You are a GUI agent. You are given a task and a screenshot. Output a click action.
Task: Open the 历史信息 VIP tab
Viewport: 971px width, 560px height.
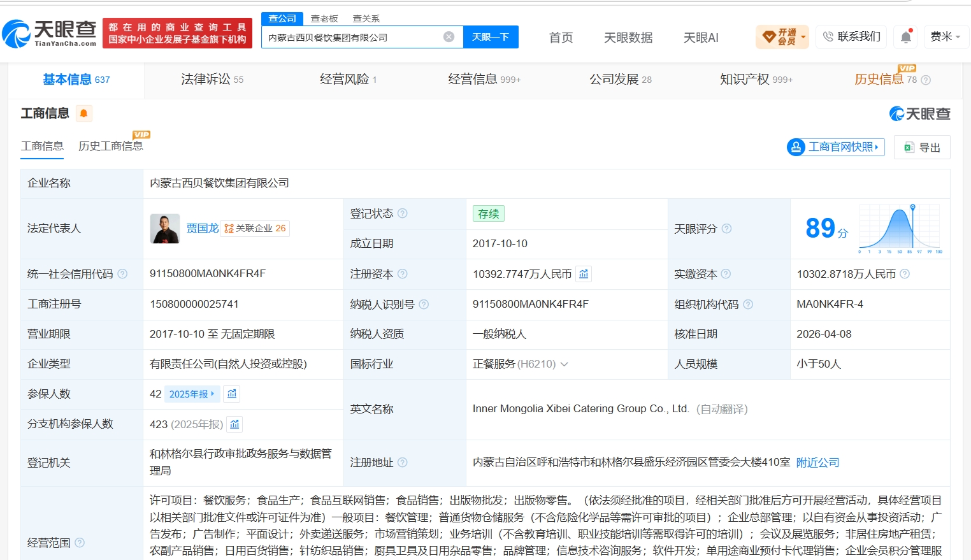click(x=886, y=80)
